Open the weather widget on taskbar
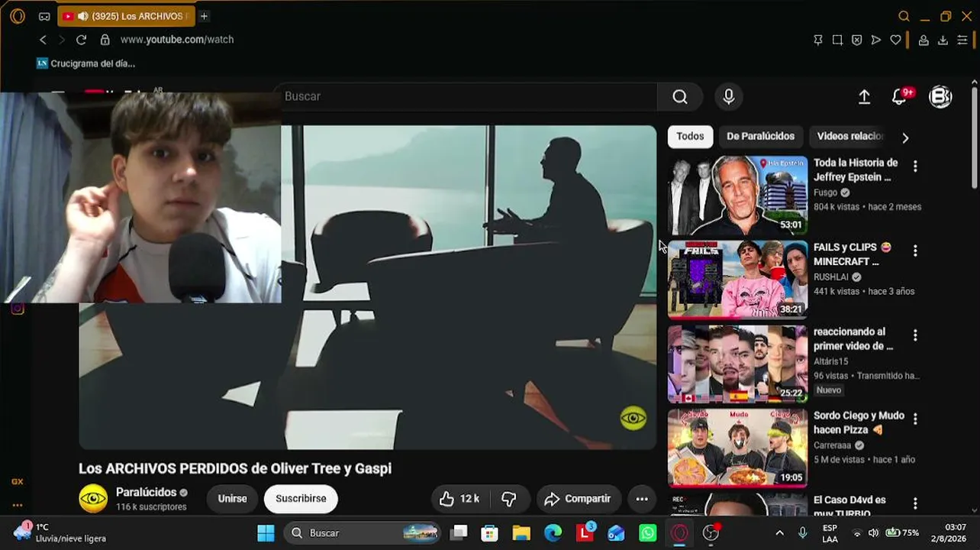The image size is (980, 550). point(60,532)
